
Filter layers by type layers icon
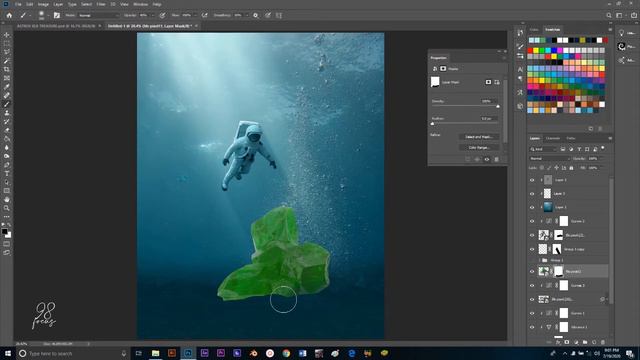[x=579, y=149]
